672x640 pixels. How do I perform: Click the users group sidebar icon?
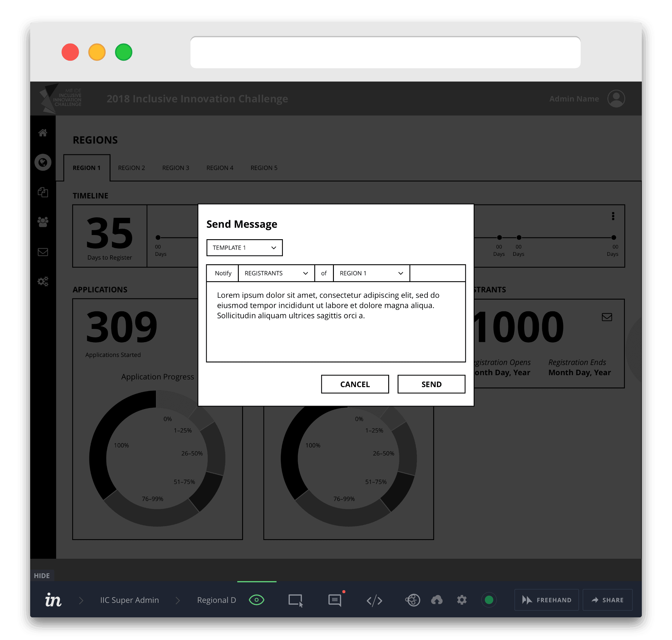coord(43,222)
